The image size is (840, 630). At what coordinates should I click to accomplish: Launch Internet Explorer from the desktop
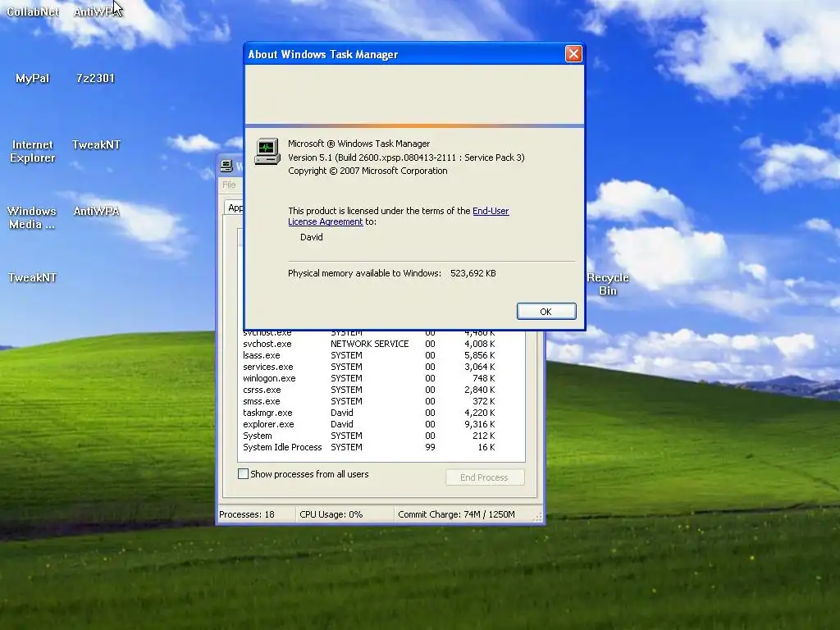click(x=32, y=151)
